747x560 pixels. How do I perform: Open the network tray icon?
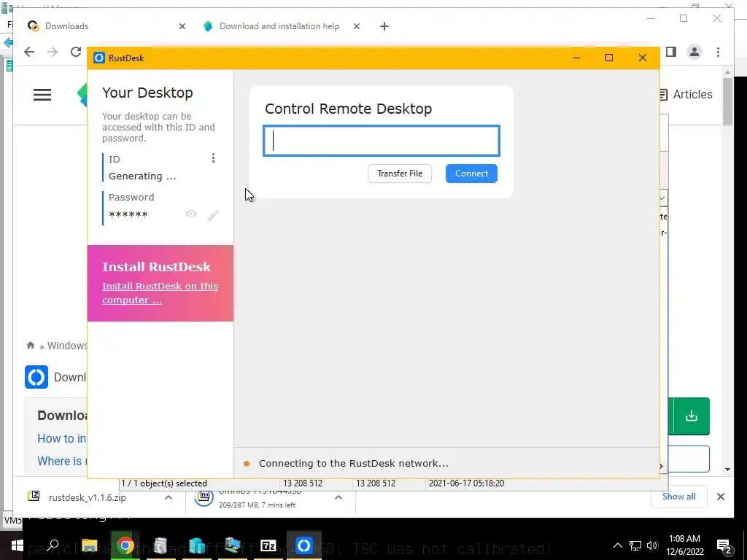(635, 545)
